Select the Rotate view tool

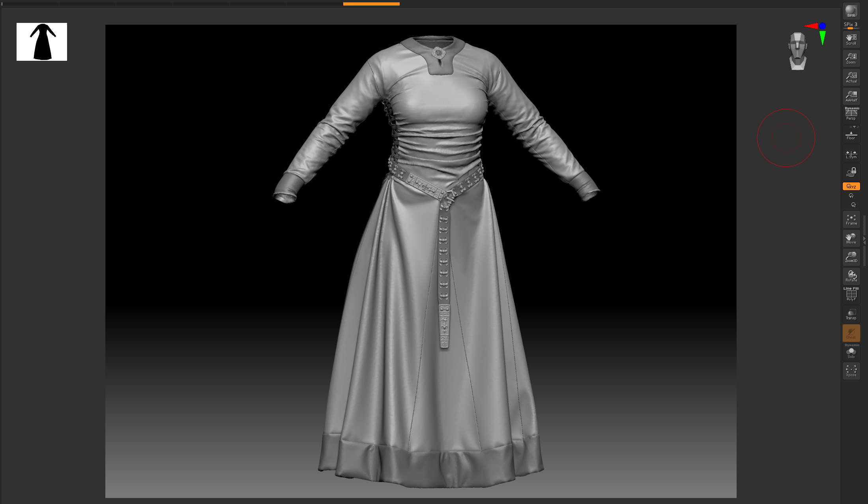tap(851, 276)
